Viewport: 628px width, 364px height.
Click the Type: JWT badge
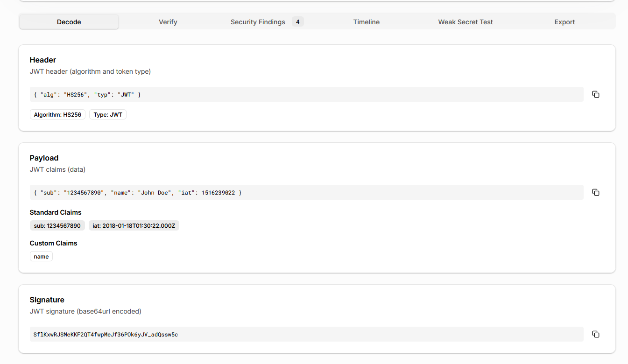click(x=107, y=114)
